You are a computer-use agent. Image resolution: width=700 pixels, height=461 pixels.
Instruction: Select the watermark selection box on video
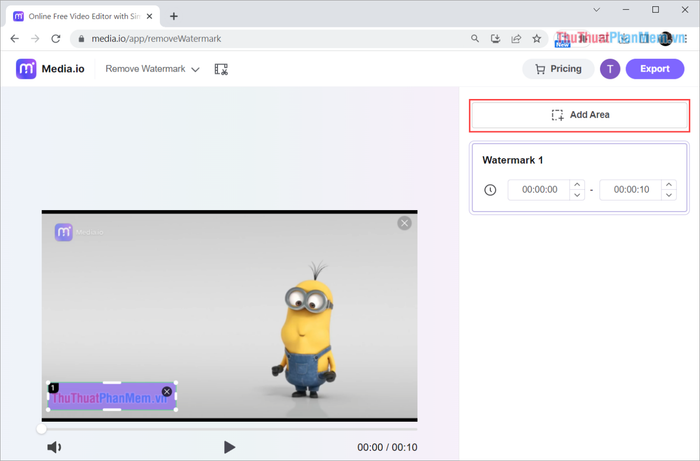point(112,396)
